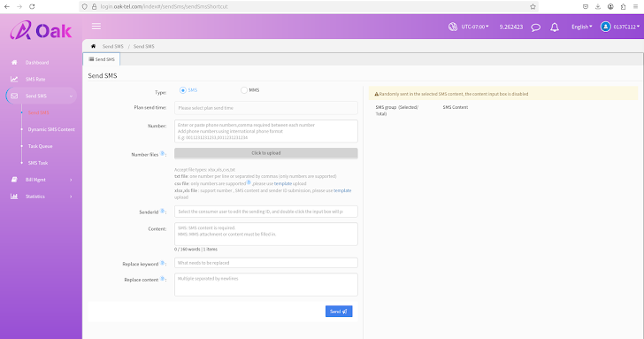This screenshot has height=339, width=644.
Task: Open the English language dropdown
Action: coord(581,27)
